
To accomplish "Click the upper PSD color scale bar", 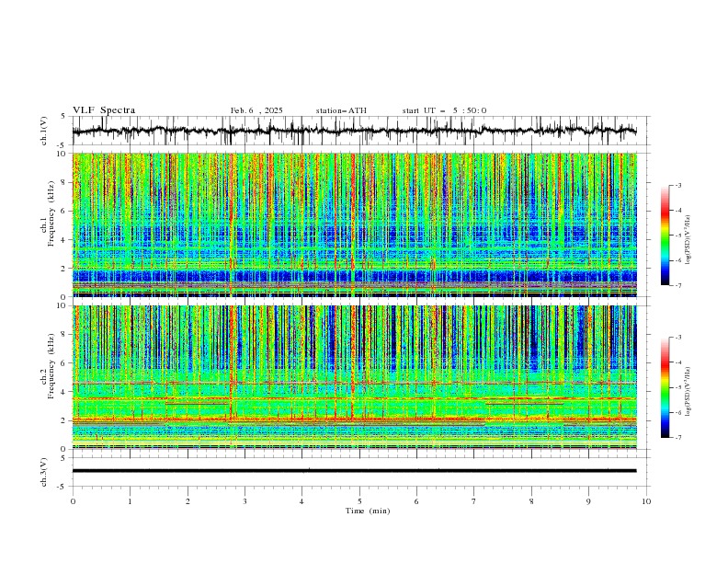I will (x=665, y=236).
